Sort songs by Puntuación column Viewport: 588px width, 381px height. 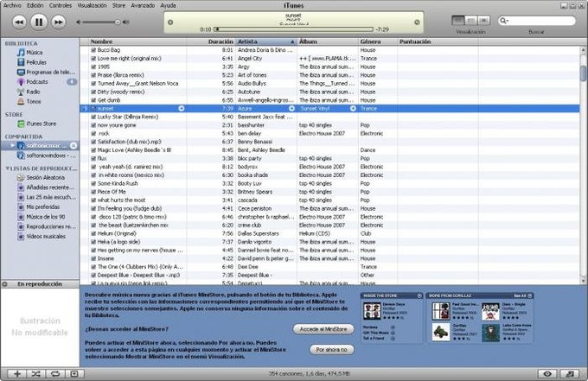coord(438,41)
